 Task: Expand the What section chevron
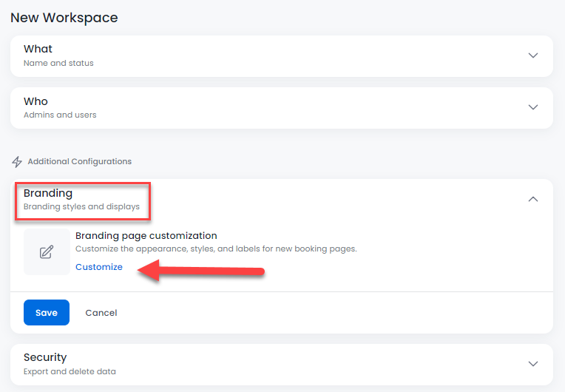[533, 55]
